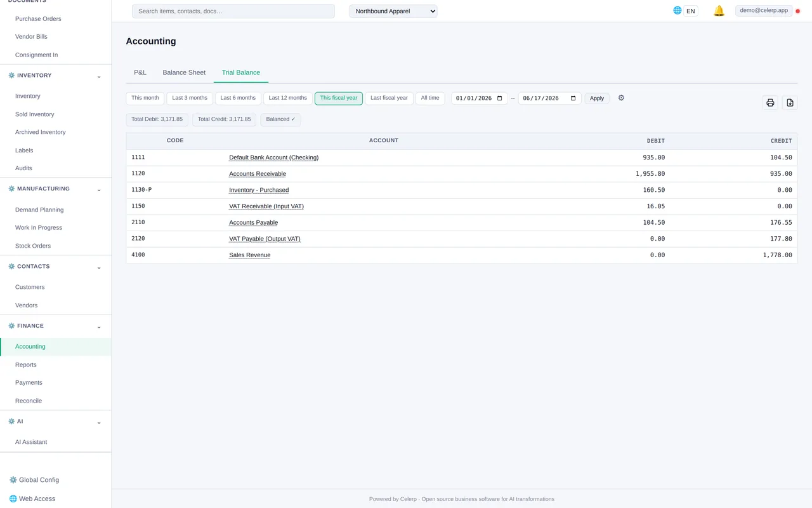Screen dimensions: 812x508
Task: Select the This fiscal year range
Action: (339, 98)
